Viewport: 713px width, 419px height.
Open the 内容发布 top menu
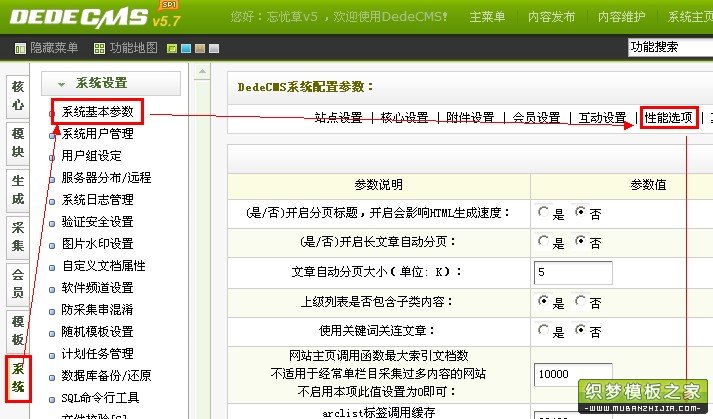click(x=552, y=17)
